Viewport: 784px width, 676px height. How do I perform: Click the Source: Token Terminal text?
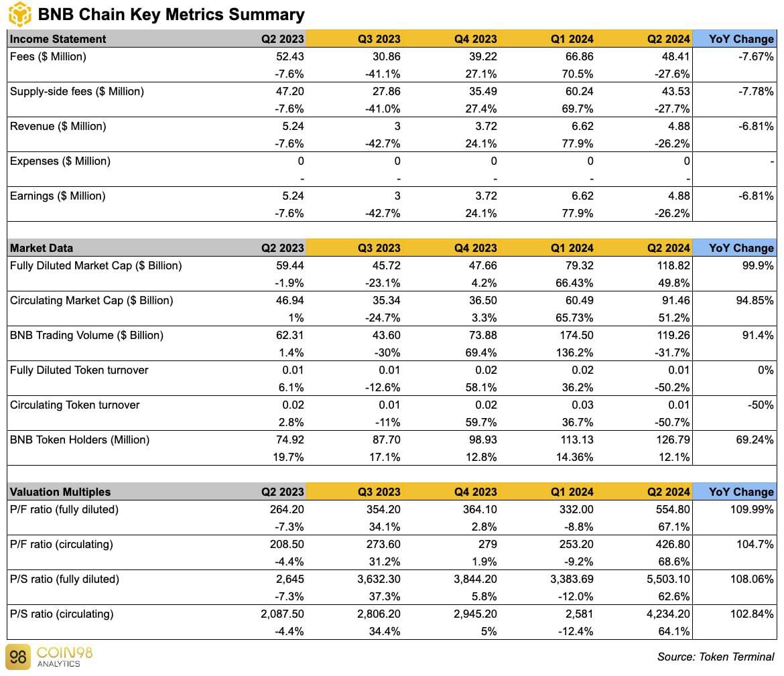pyautogui.click(x=716, y=657)
